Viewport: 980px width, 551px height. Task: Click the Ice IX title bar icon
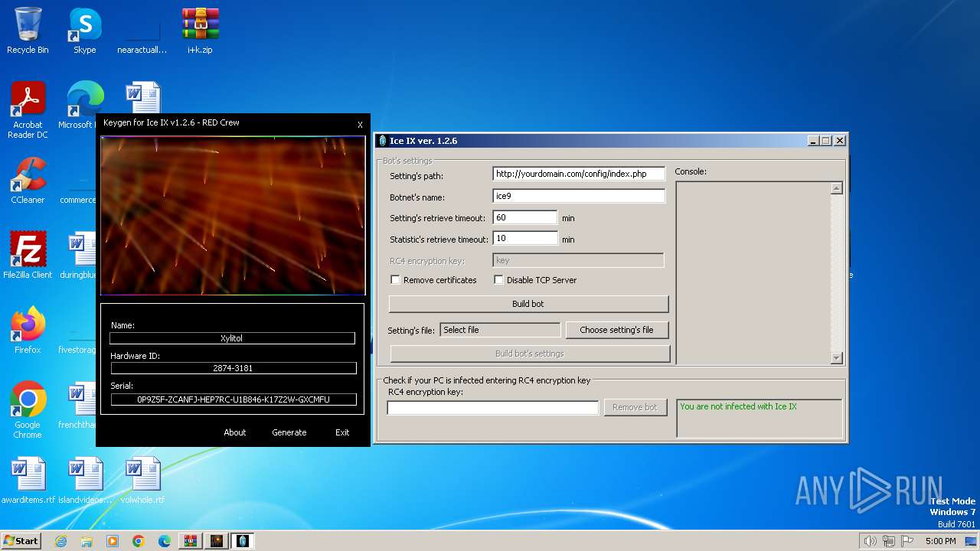tap(383, 141)
